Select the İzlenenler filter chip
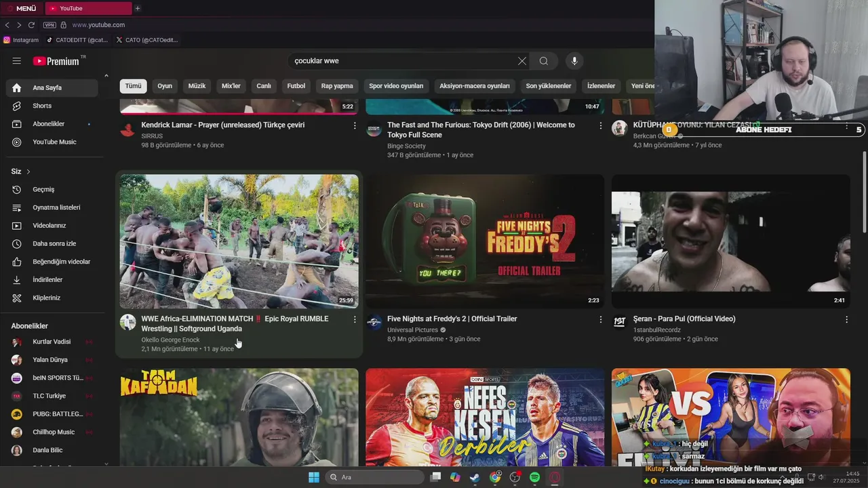This screenshot has width=868, height=488. (x=601, y=86)
